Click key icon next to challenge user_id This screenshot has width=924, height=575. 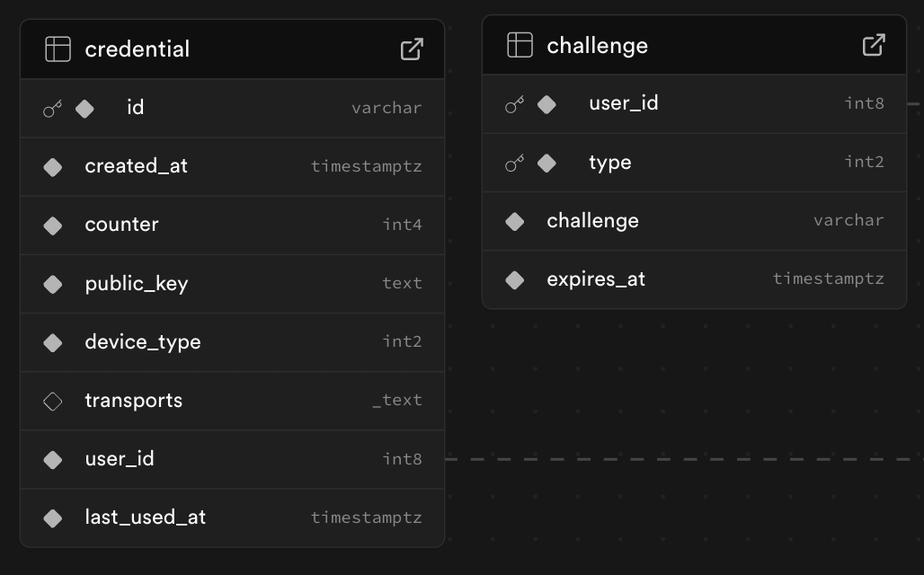point(515,104)
